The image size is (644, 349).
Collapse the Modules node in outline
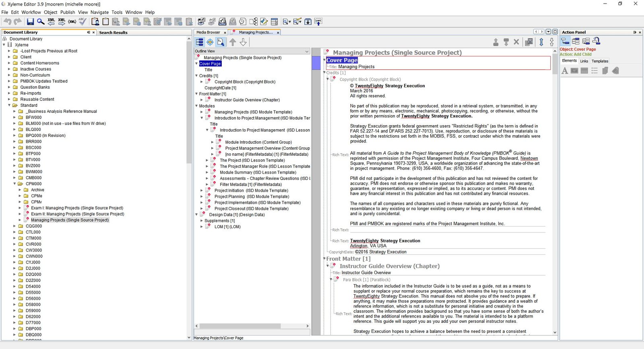(196, 106)
